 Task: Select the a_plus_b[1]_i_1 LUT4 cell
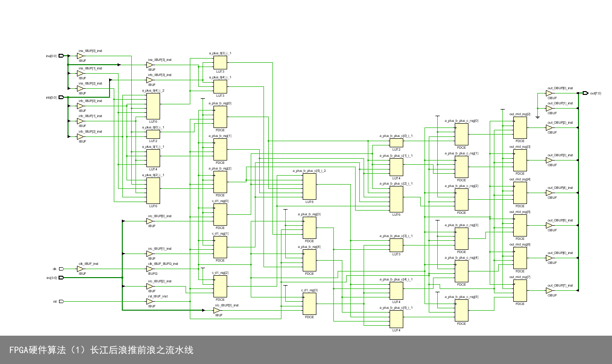pyautogui.click(x=153, y=158)
